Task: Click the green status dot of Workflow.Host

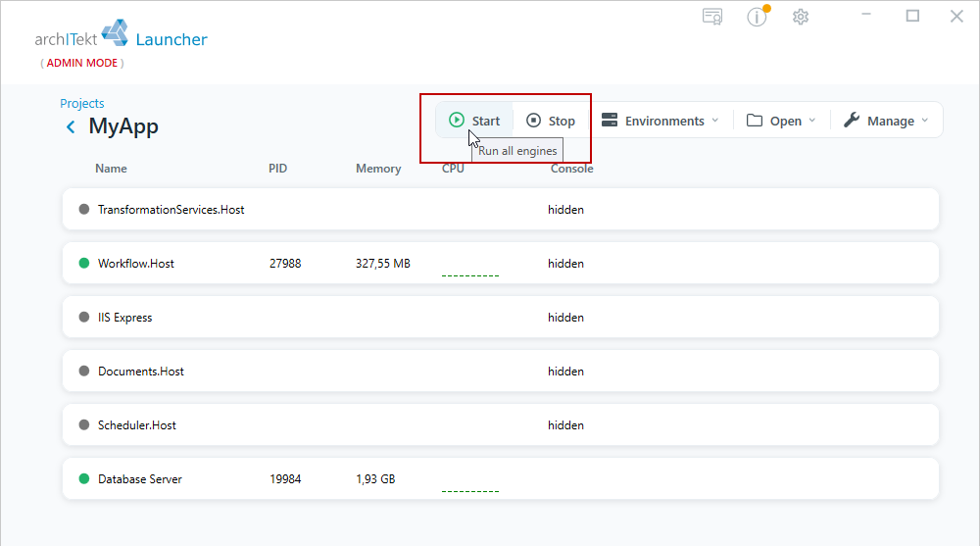Action: (x=83, y=263)
